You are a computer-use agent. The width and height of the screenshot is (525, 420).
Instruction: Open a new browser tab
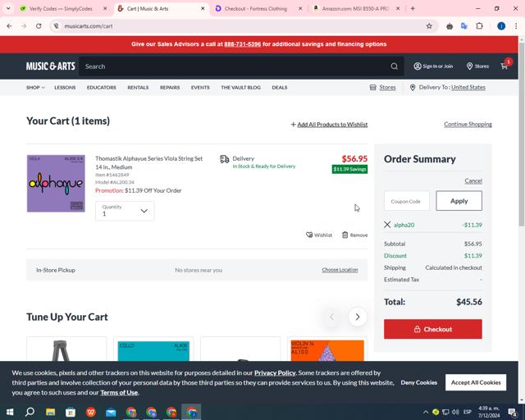(413, 9)
